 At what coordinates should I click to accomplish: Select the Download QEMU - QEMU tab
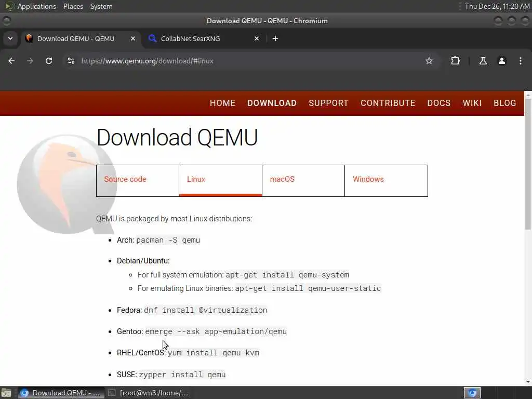click(81, 38)
